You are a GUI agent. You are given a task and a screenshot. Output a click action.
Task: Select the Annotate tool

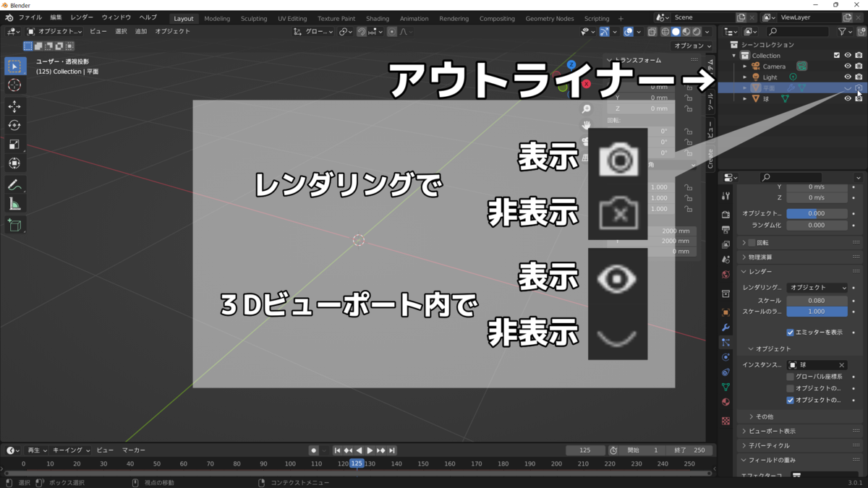pos(14,185)
